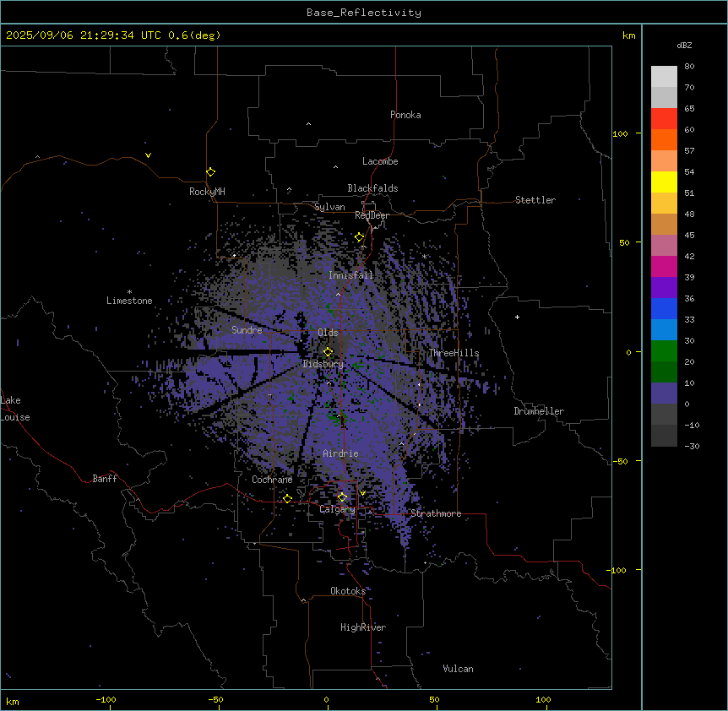Click the Stettler label
This screenshot has width=728, height=711.
coord(535,200)
